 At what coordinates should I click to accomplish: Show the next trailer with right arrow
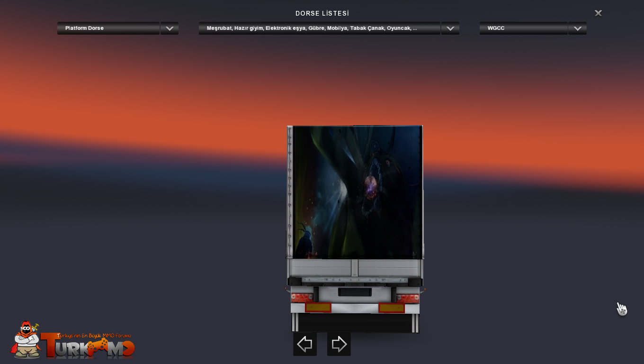339,344
